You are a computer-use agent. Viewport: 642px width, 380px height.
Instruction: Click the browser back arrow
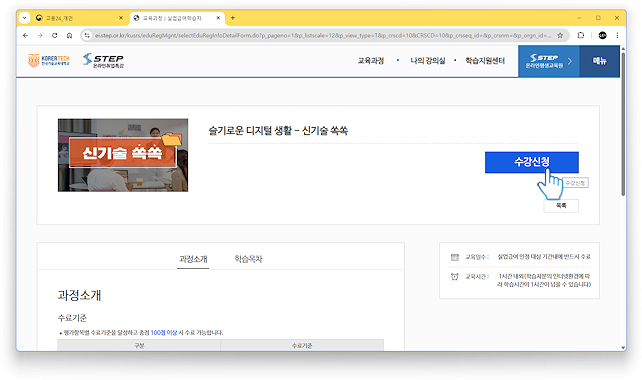pyautogui.click(x=25, y=36)
